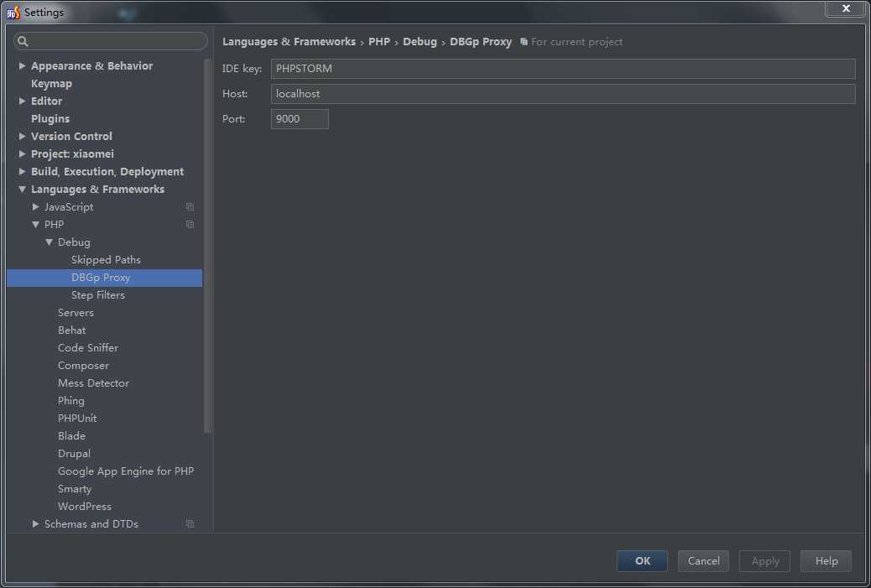Open the Keymap settings page
The image size is (871, 588).
(x=52, y=83)
